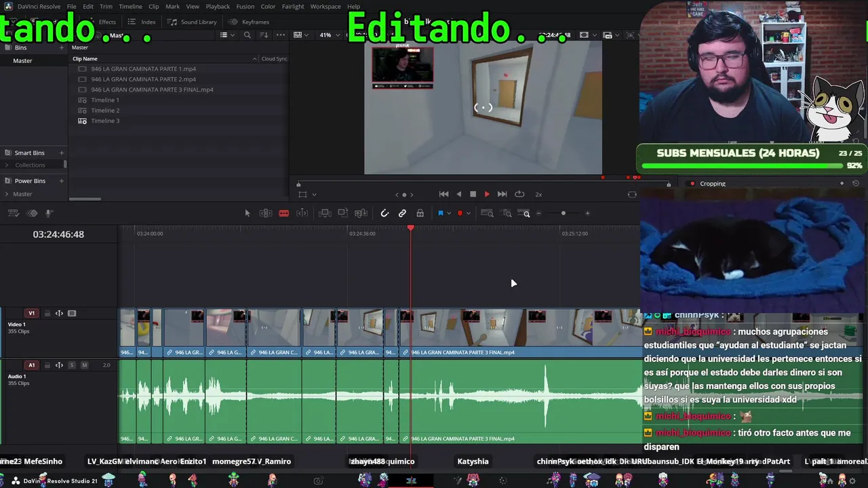This screenshot has height=488, width=868.
Task: Select the arrow Selection Mode tool
Action: pos(247,213)
